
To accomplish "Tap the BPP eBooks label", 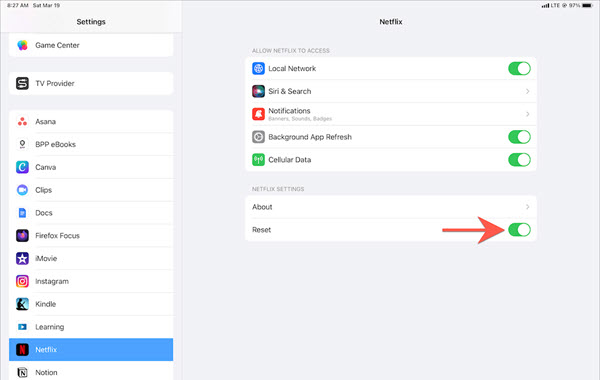I will pos(55,144).
